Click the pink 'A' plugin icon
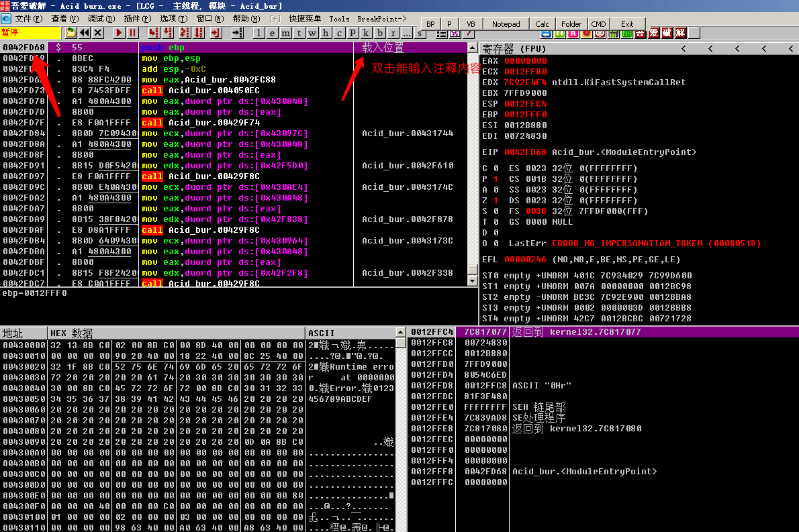Screen dimensions: 799x532 [573, 34]
